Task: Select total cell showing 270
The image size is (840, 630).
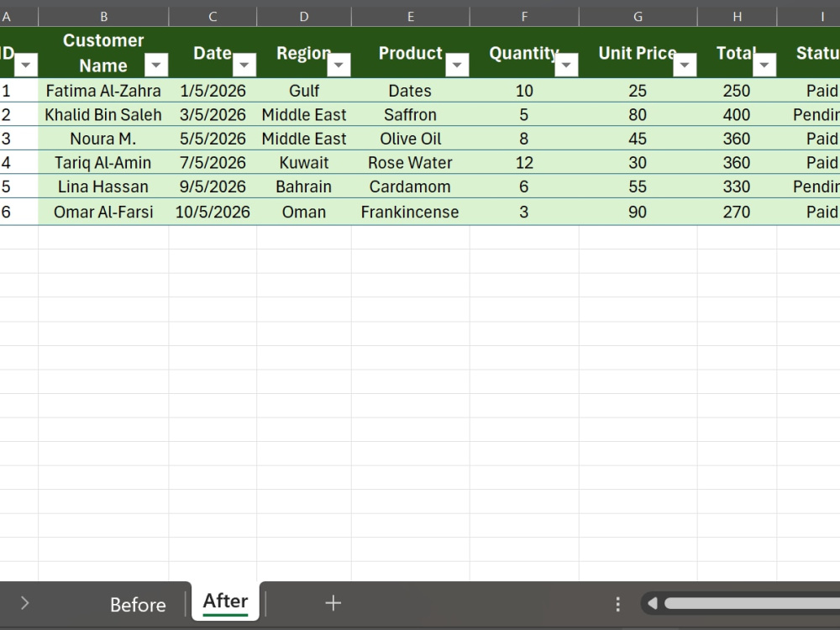Action: 738,212
